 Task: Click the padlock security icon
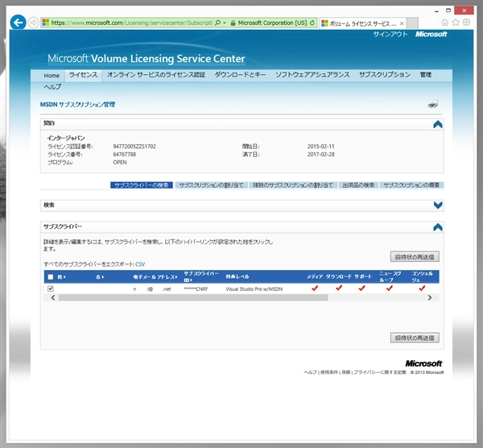(x=233, y=23)
